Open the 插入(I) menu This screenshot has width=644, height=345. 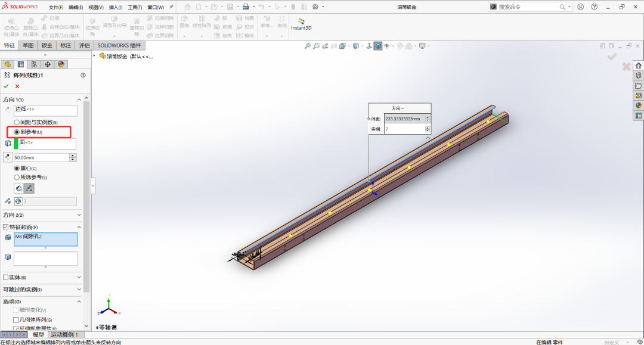(x=114, y=8)
